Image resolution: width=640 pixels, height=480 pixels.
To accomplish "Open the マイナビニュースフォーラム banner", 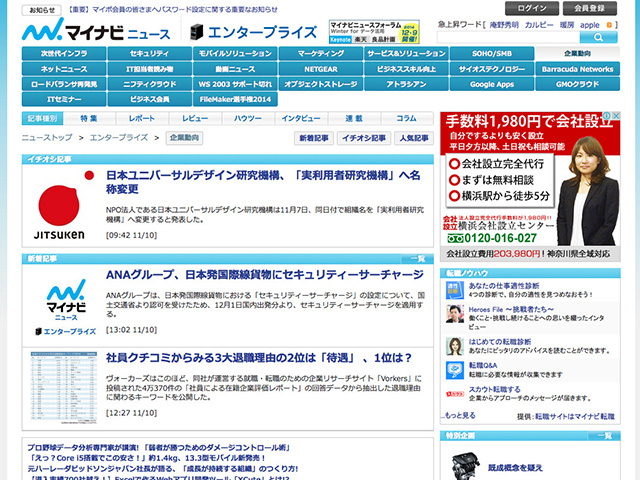I will (374, 31).
